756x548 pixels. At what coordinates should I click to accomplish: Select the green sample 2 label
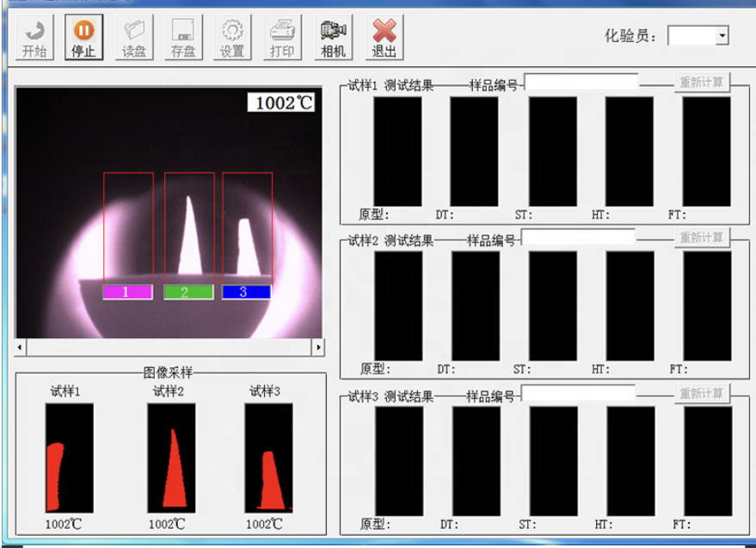click(187, 292)
